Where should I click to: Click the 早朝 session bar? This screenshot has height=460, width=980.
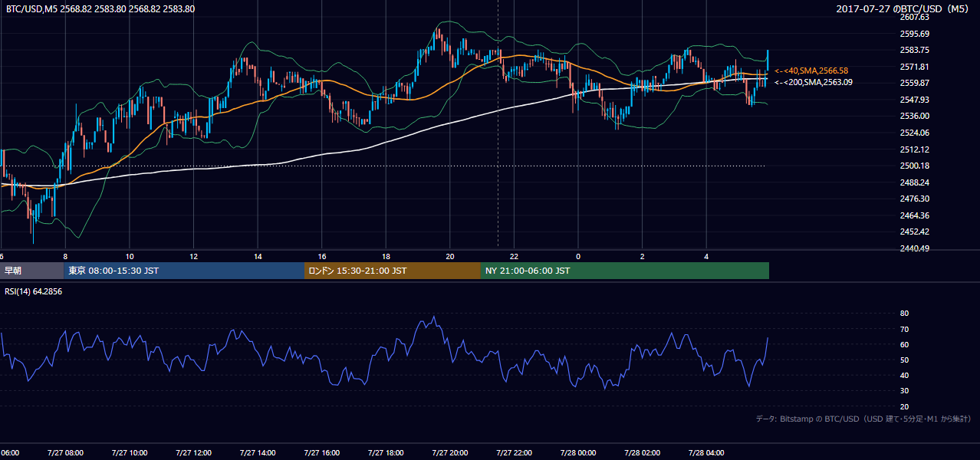coord(31,271)
